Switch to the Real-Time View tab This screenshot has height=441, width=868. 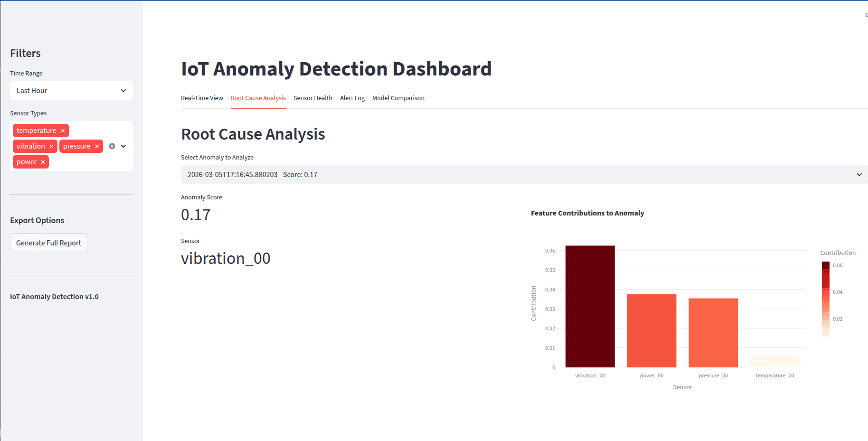click(202, 98)
